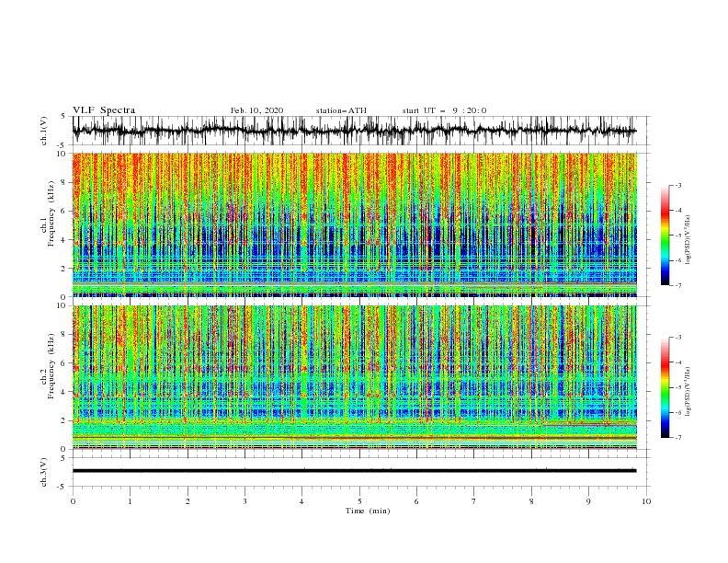Click time axis tick label 8
Image resolution: width=728 pixels, height=563 pixels.
[531, 501]
